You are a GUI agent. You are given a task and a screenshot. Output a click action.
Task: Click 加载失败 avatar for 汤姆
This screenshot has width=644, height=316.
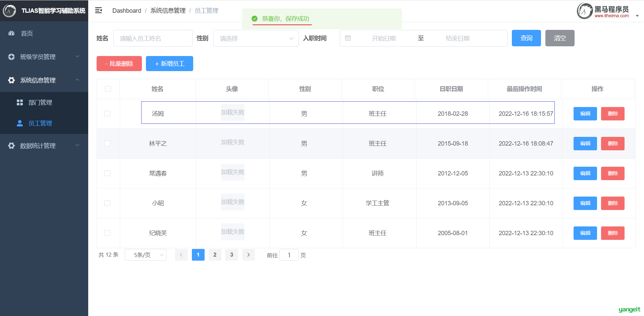233,112
